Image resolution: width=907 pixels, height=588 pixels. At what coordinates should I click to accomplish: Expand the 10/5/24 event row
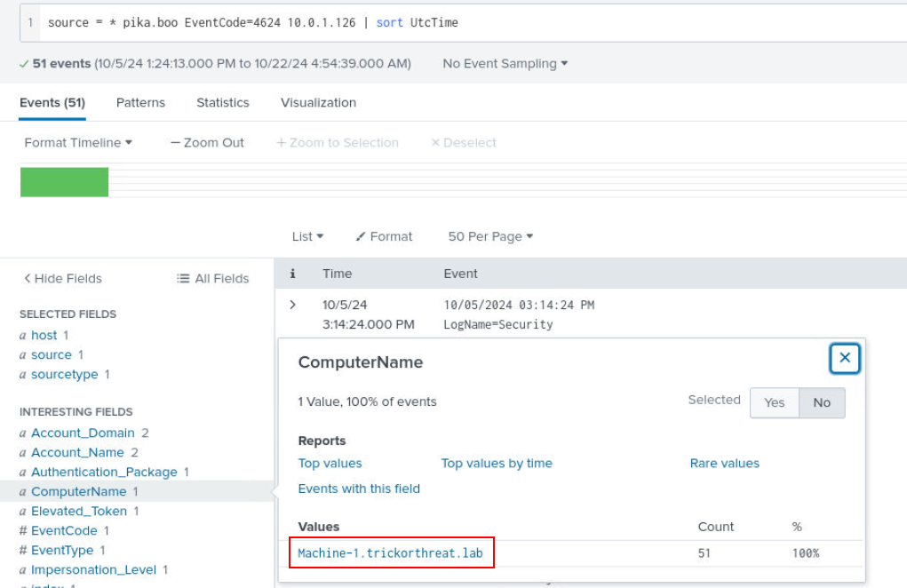(292, 305)
